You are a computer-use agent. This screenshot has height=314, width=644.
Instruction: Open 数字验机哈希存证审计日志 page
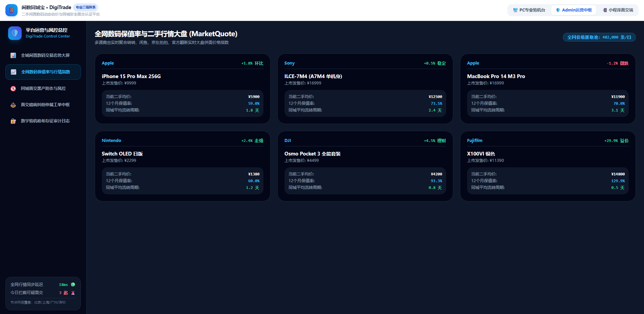click(43, 121)
